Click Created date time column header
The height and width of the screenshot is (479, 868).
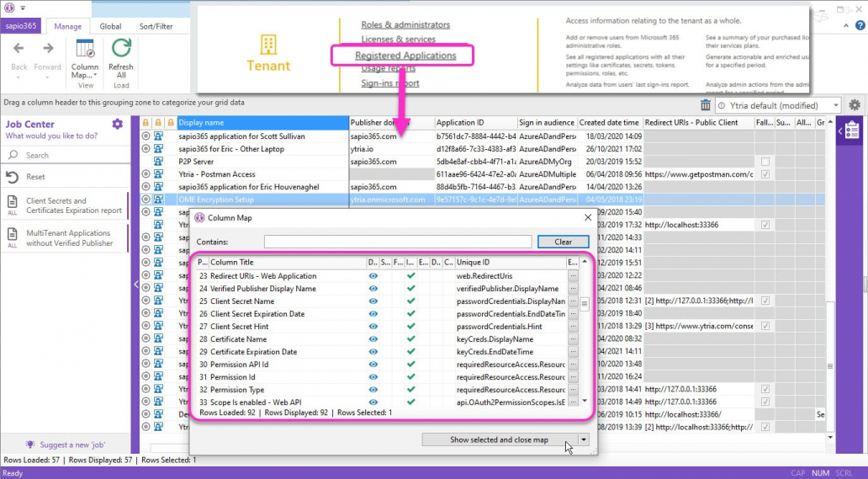609,122
